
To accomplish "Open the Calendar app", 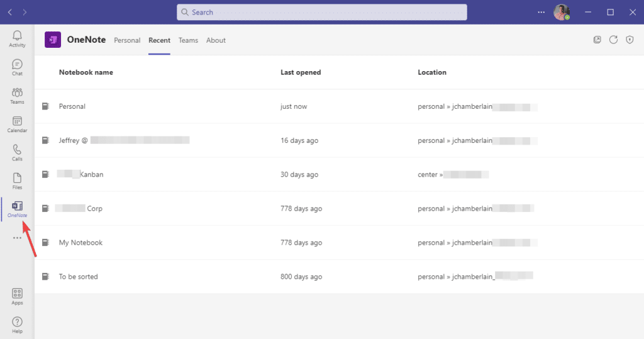I will pyautogui.click(x=17, y=124).
